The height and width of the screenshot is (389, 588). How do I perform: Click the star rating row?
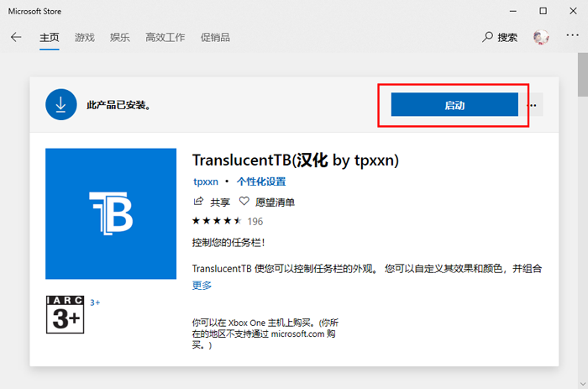click(x=217, y=221)
